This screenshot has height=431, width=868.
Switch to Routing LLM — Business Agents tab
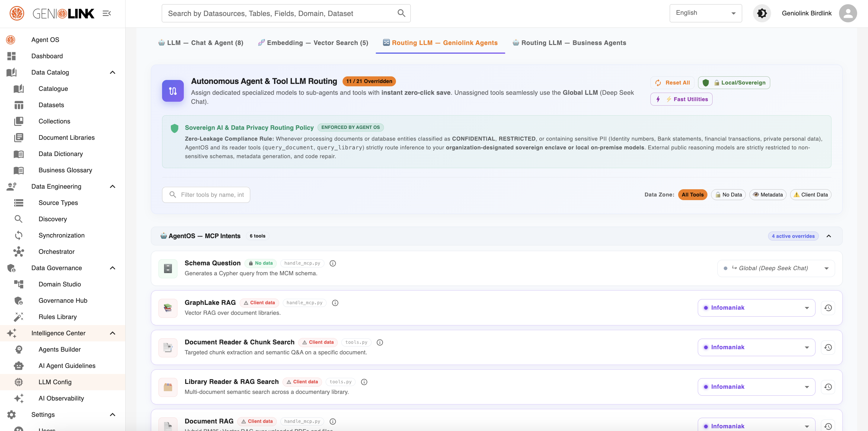[570, 43]
